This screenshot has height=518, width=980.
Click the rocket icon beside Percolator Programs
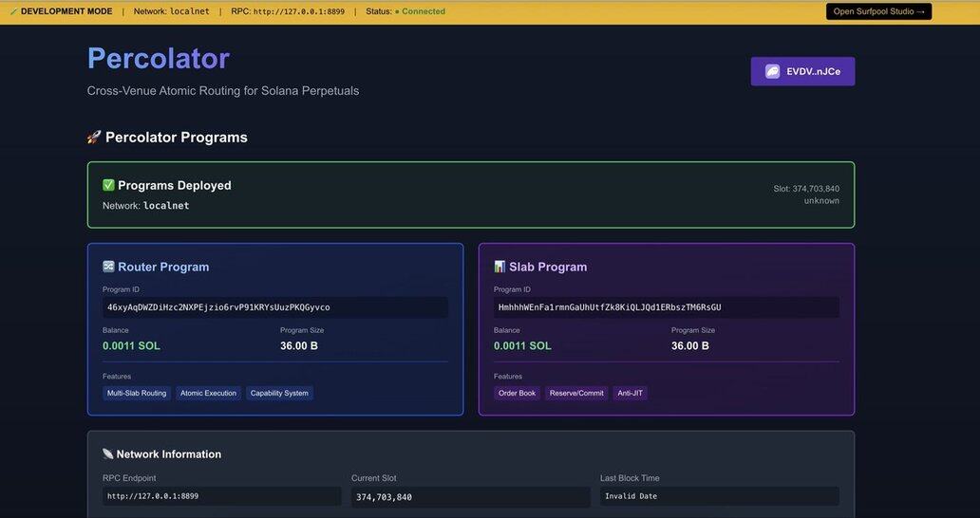click(x=94, y=138)
